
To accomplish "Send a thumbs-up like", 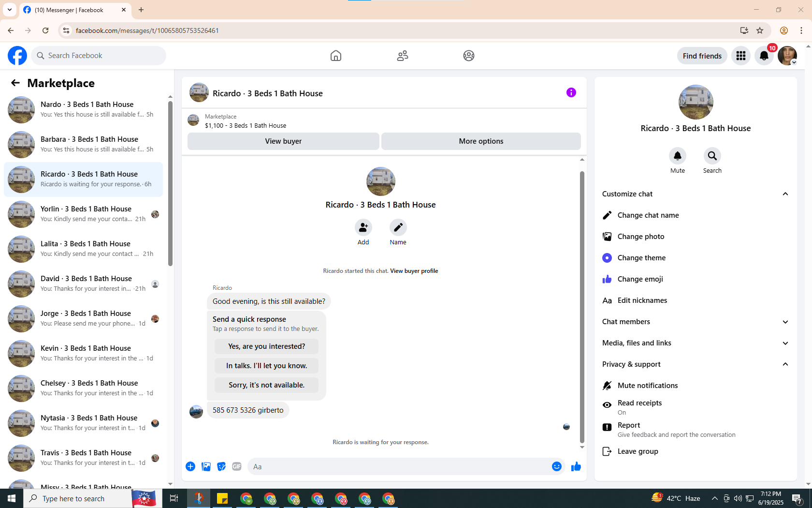I will point(576,466).
